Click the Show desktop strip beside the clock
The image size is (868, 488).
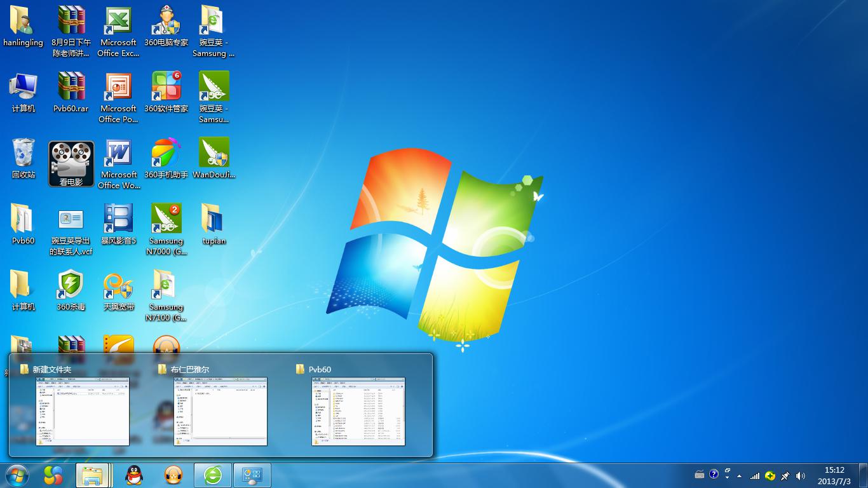(x=863, y=475)
